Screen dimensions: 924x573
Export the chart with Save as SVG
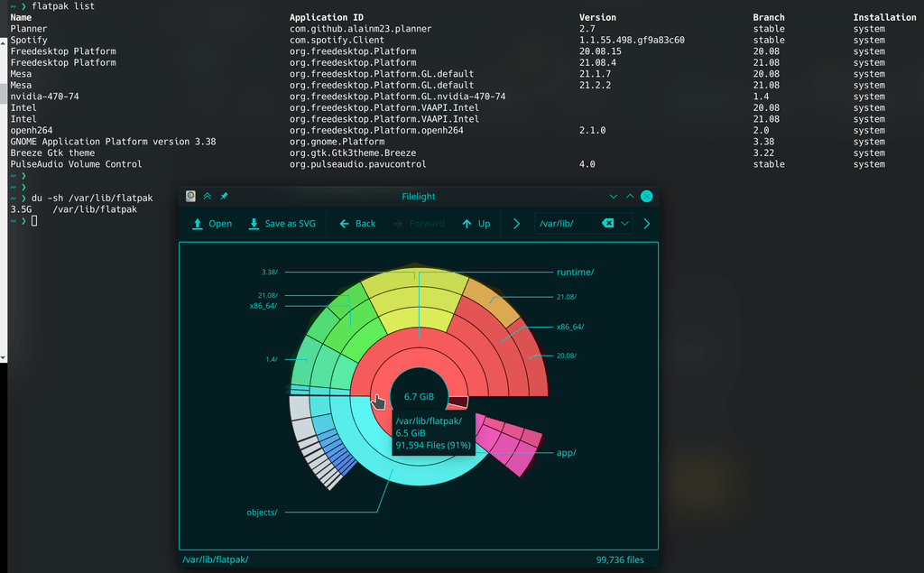point(282,223)
